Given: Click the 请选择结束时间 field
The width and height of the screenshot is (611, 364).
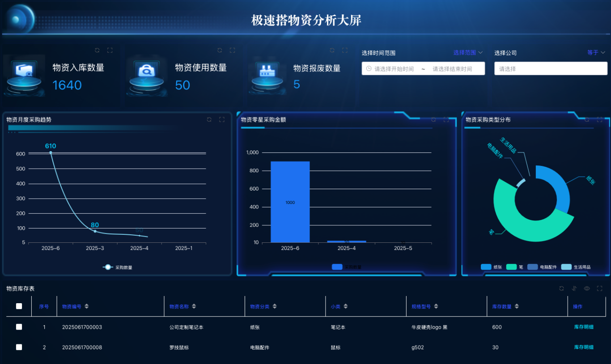Looking at the screenshot, I should pos(452,69).
